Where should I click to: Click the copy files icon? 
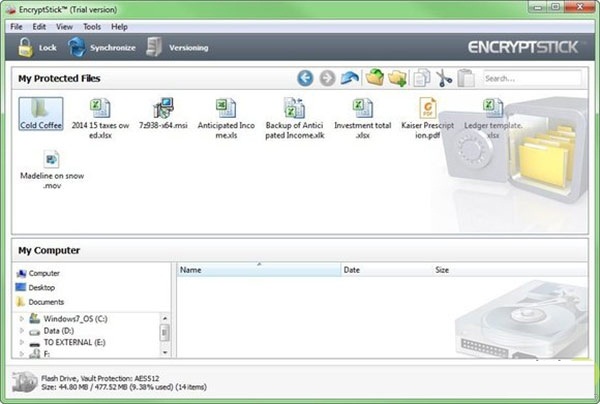(x=422, y=78)
